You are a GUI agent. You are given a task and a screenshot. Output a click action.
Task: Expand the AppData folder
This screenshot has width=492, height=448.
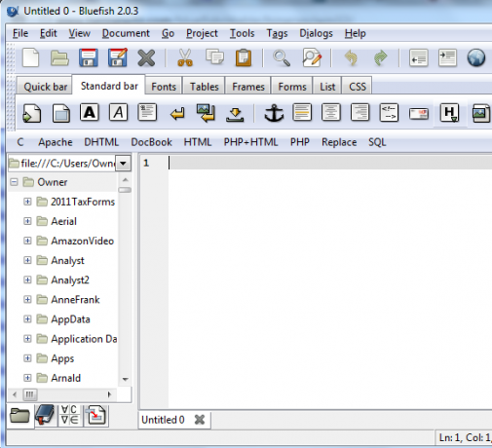tap(27, 319)
